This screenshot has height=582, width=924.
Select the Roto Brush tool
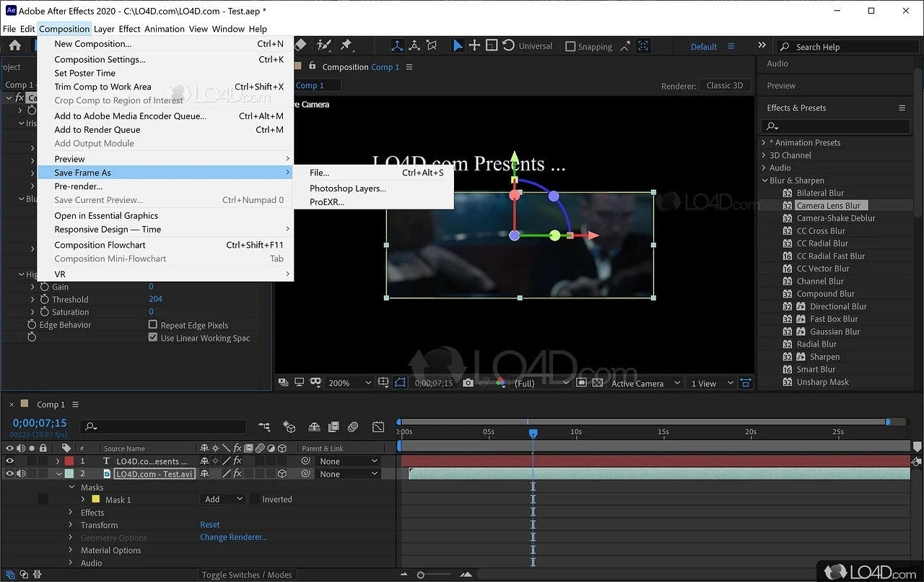click(324, 45)
